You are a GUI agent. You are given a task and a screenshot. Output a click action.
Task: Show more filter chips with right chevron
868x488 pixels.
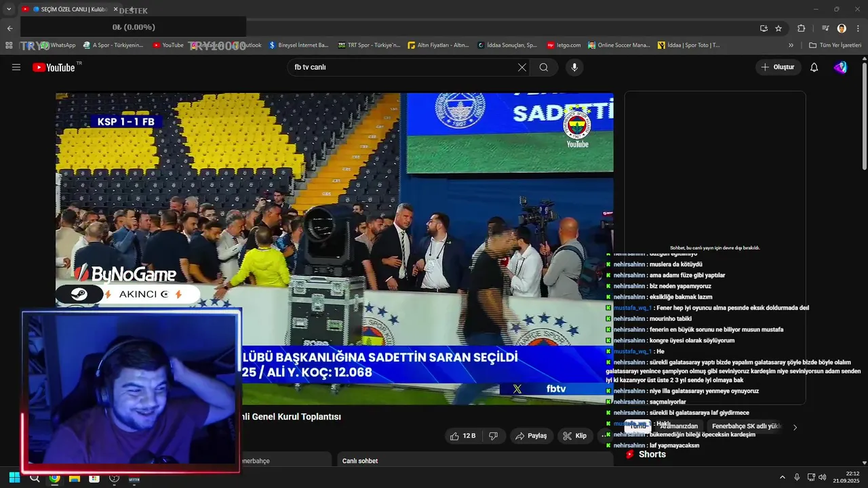click(x=795, y=427)
